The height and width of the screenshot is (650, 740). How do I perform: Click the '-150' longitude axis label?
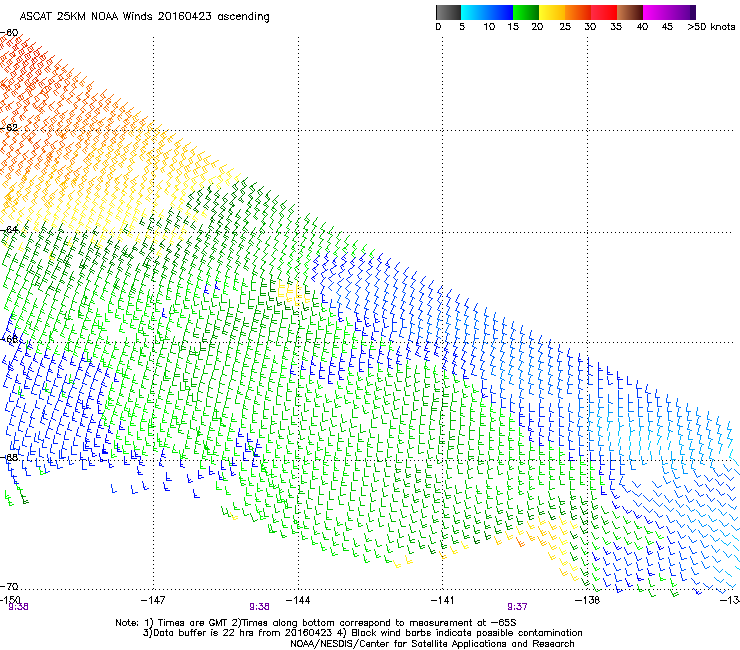click(x=10, y=600)
